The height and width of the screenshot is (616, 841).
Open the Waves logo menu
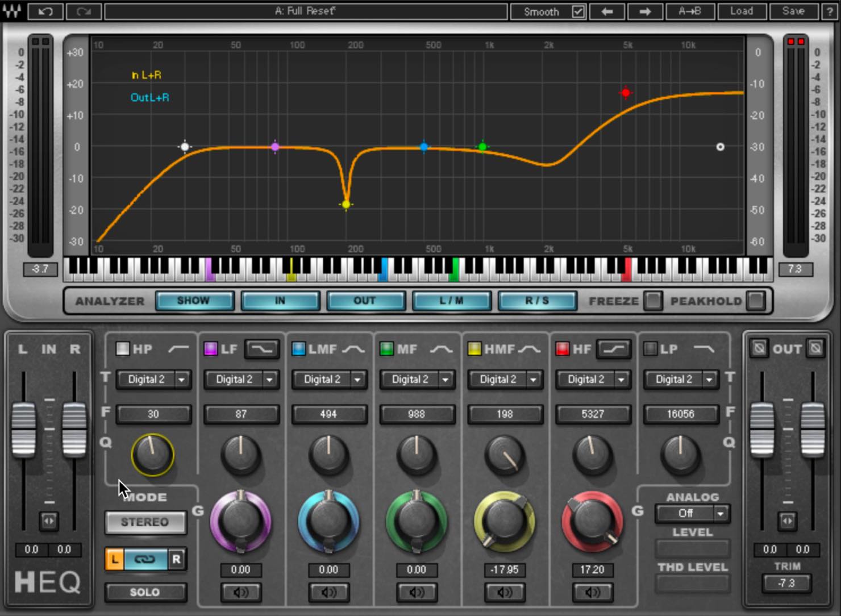click(x=12, y=11)
